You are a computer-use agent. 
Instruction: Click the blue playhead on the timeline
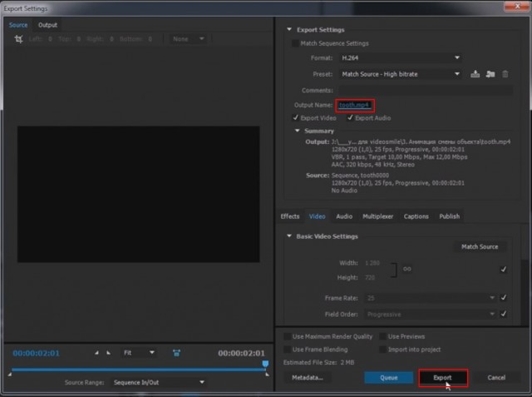(265, 365)
